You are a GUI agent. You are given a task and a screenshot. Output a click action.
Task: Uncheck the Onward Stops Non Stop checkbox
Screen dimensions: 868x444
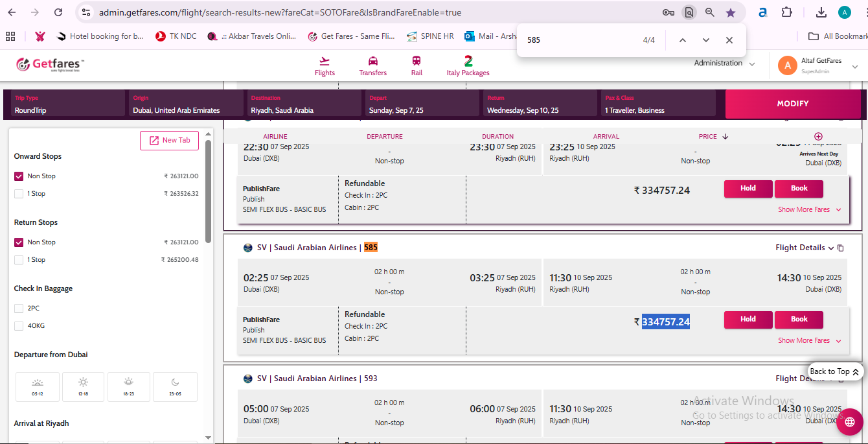click(19, 176)
